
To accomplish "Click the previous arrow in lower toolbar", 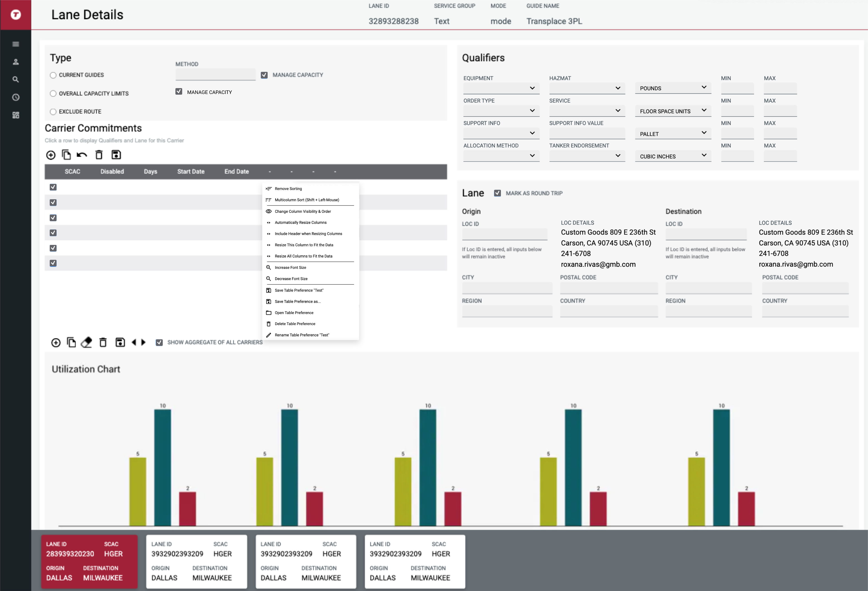I will (134, 342).
